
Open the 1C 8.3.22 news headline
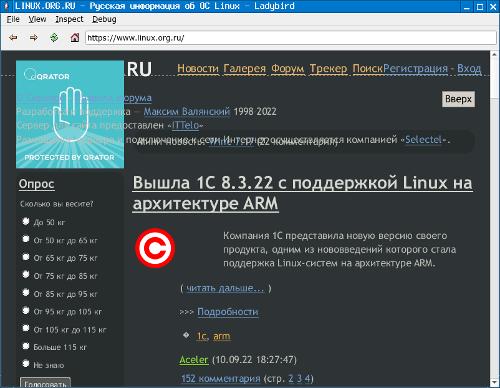(302, 193)
